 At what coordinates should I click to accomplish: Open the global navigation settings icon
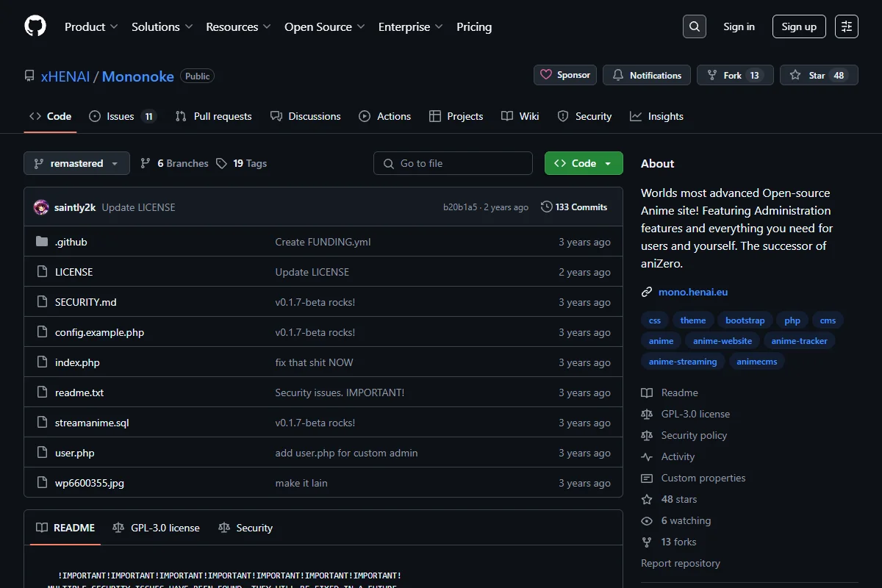[x=847, y=26]
